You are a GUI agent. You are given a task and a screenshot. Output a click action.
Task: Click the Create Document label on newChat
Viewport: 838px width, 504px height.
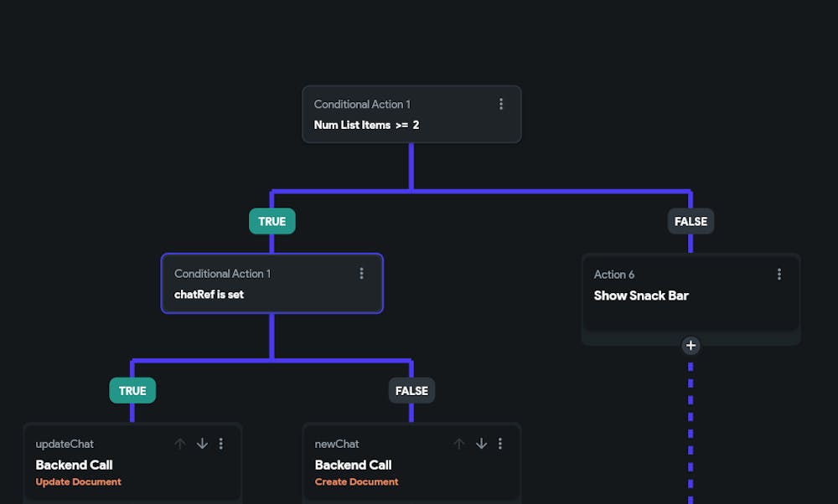click(356, 482)
